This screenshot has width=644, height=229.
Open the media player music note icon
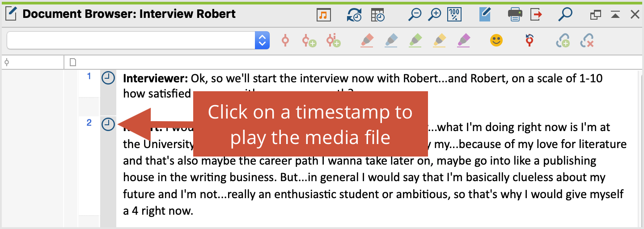point(323,15)
